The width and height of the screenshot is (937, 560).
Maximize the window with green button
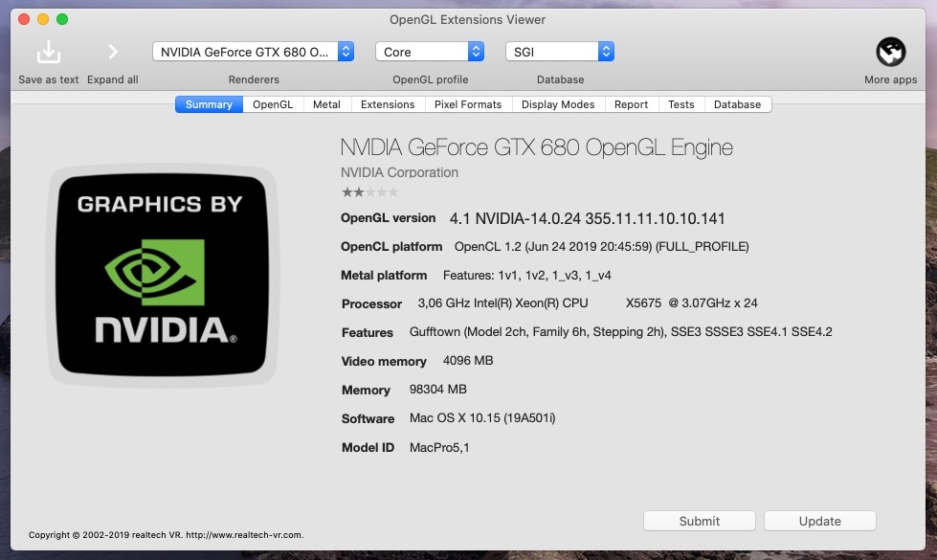[x=62, y=19]
